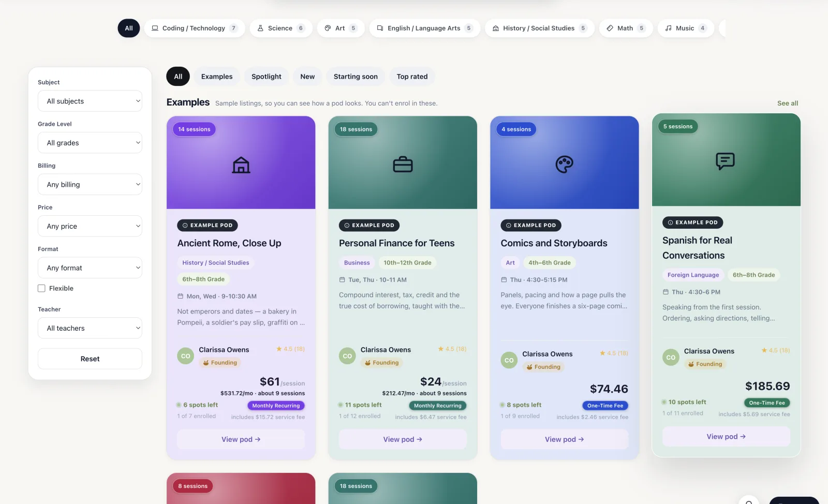The image size is (828, 504).
Task: Click the 4th–6th Grade tag
Action: (x=550, y=263)
